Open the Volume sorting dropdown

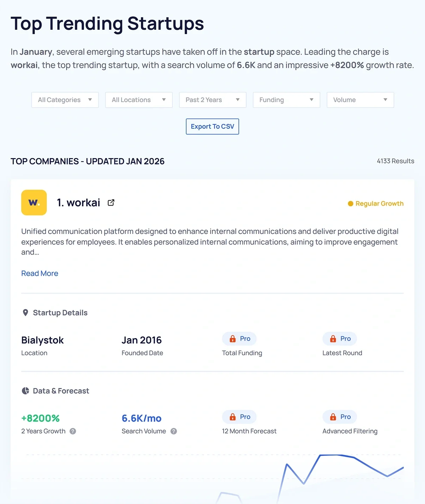(x=360, y=100)
